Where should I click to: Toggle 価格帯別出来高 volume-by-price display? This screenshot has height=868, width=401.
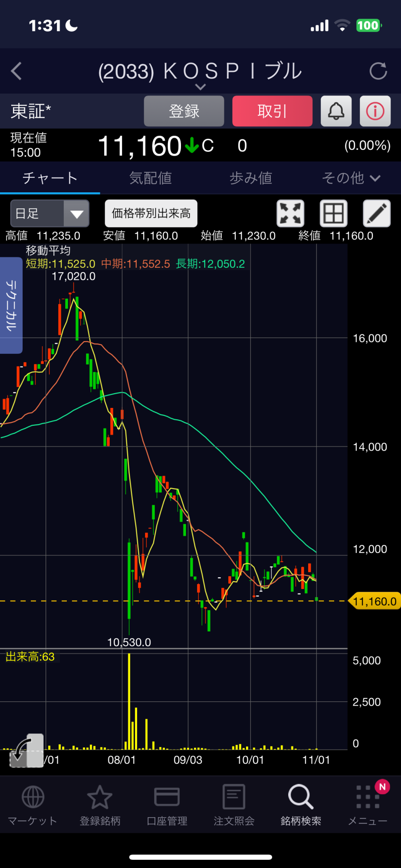coord(151,214)
